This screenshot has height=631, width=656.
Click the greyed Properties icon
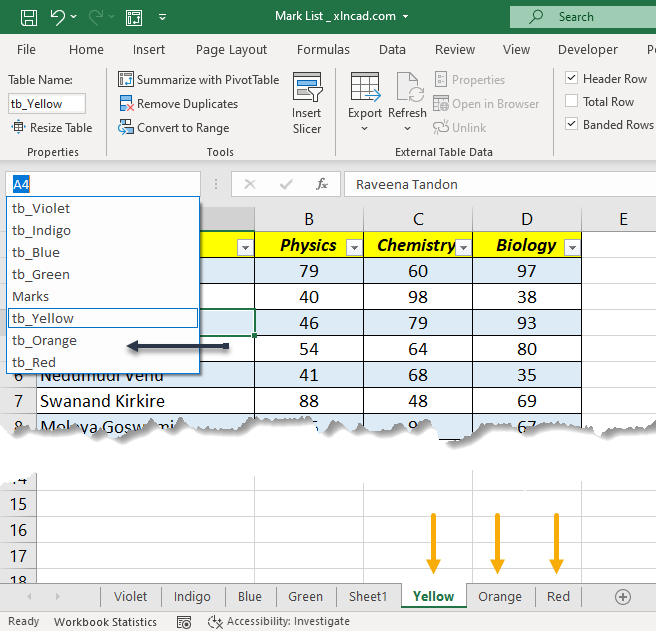441,79
